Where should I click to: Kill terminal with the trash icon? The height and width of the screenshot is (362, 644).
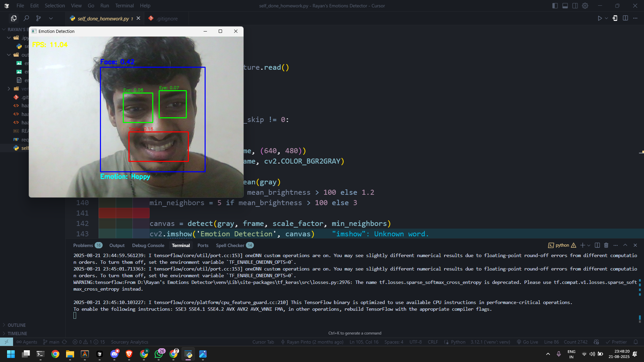[x=606, y=245]
